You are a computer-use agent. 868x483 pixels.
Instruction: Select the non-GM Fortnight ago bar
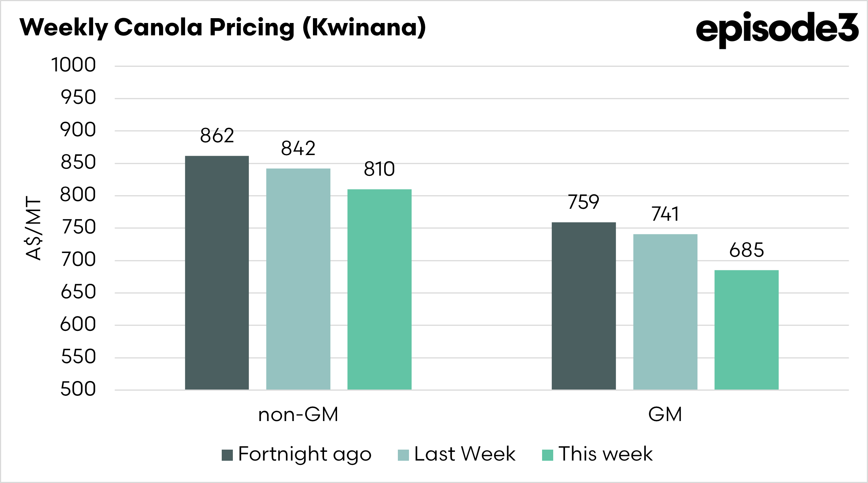[217, 273]
